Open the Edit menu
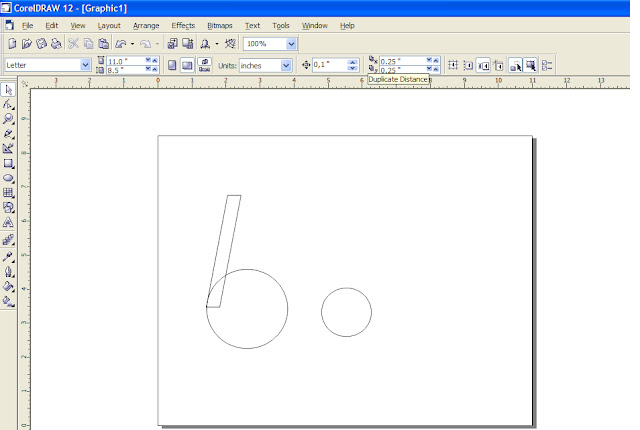 click(x=51, y=26)
